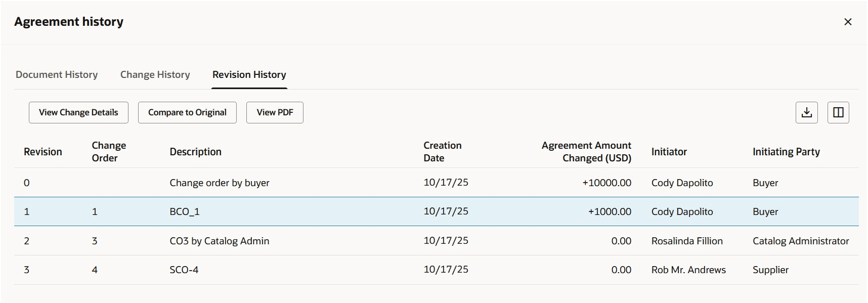Viewport: 868px width, 303px height.
Task: Switch to the Change History tab
Action: pos(155,74)
